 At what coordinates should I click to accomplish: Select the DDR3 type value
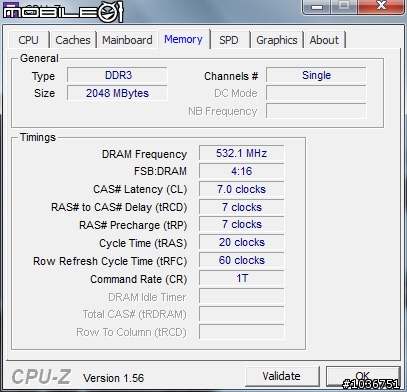[117, 75]
